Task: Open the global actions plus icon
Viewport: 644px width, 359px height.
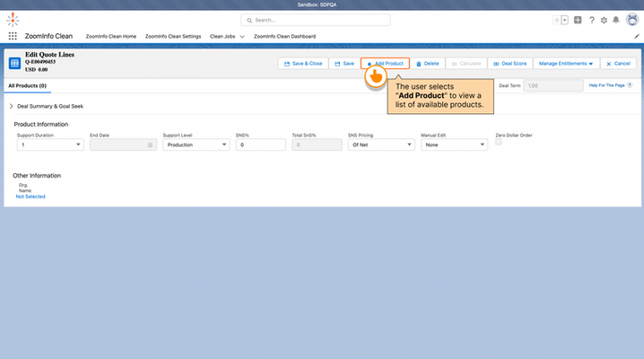Action: pyautogui.click(x=578, y=20)
